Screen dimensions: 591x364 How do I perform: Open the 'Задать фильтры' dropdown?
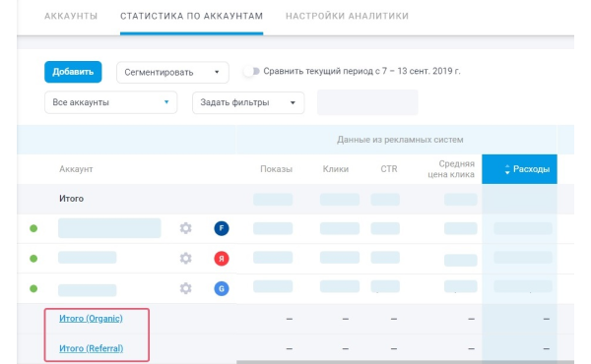[248, 102]
